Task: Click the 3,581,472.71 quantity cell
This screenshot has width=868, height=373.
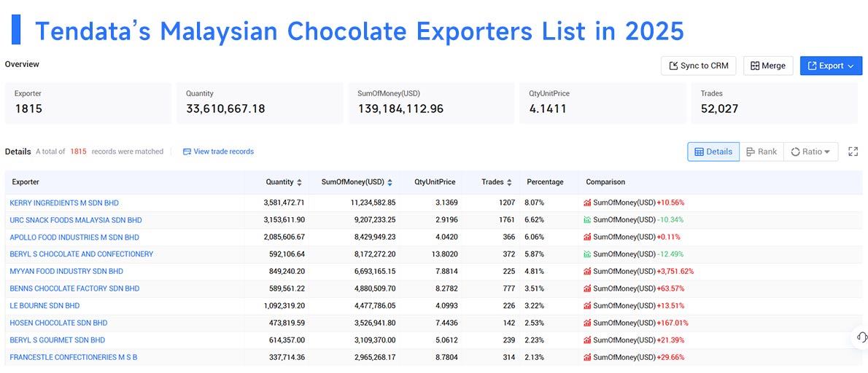Action: [284, 203]
